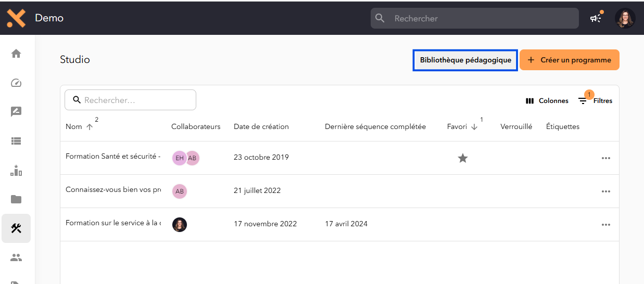Click EH collaborator avatar
Screen dimensions: 644x284
[x=180, y=158]
